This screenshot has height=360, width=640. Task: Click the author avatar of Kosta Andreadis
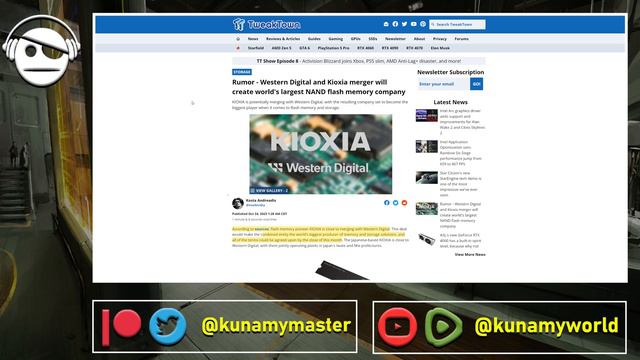(x=238, y=203)
